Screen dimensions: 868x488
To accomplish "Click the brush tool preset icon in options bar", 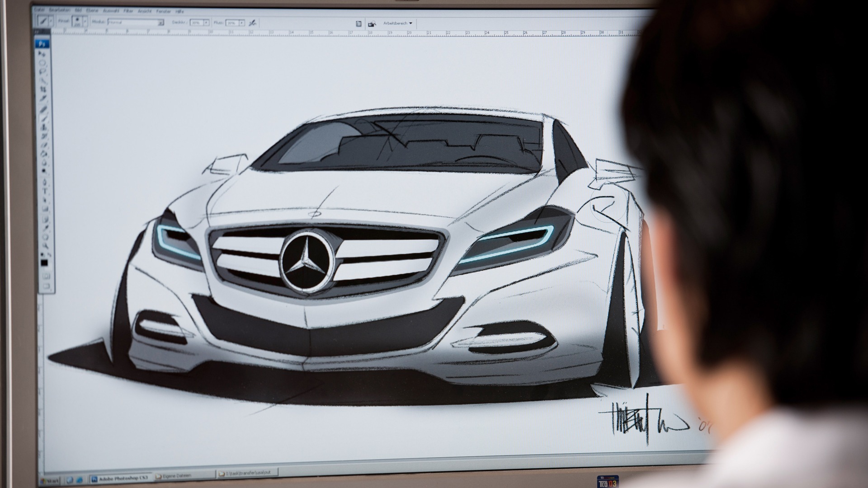I will [x=43, y=21].
